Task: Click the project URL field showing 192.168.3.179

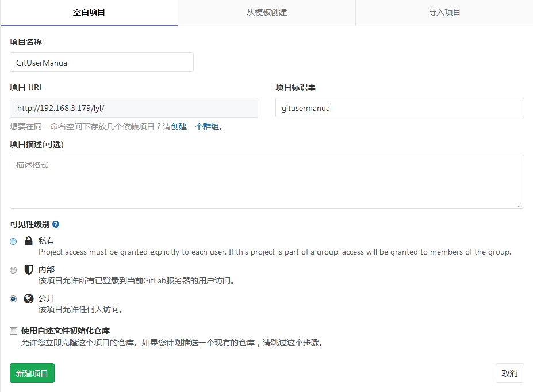Action: point(133,107)
